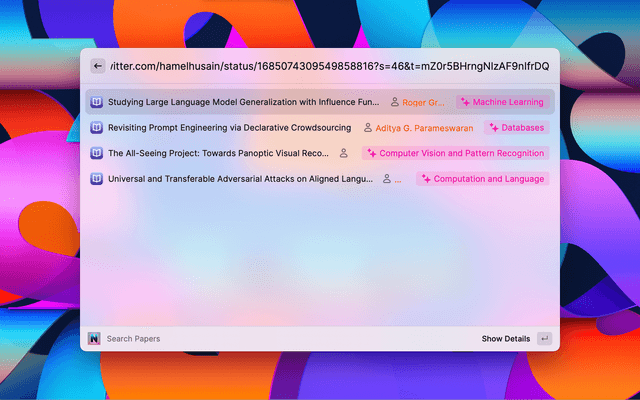Click the Computation and Language tag
The image size is (640, 400).
pos(482,179)
